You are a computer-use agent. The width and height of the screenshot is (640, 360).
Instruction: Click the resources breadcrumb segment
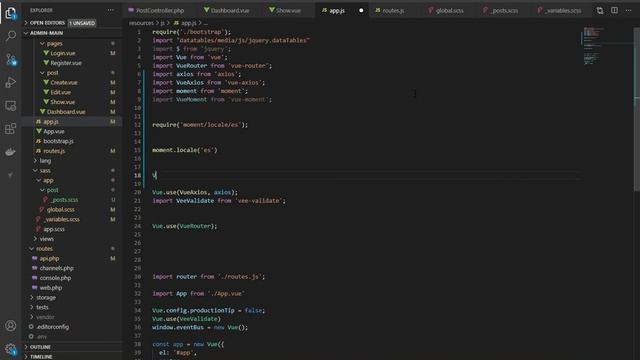[141, 23]
